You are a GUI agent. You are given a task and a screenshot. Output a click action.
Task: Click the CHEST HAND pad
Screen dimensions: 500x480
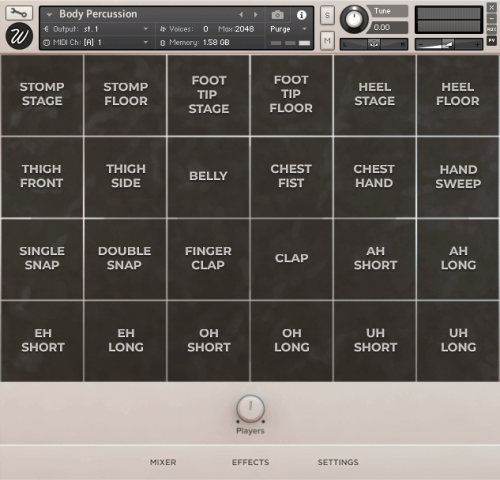click(375, 177)
